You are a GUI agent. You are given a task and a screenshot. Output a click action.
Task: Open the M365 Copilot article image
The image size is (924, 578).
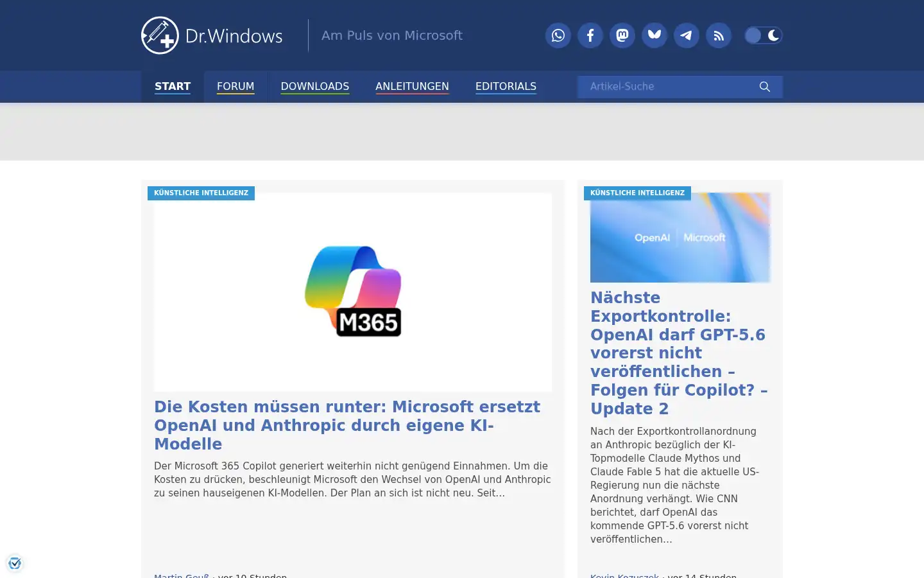(353, 292)
